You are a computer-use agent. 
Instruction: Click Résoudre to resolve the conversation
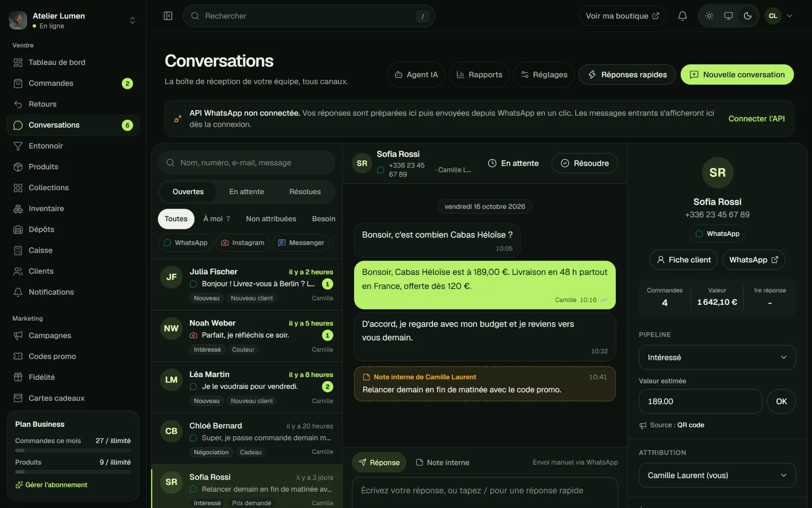[x=585, y=163]
